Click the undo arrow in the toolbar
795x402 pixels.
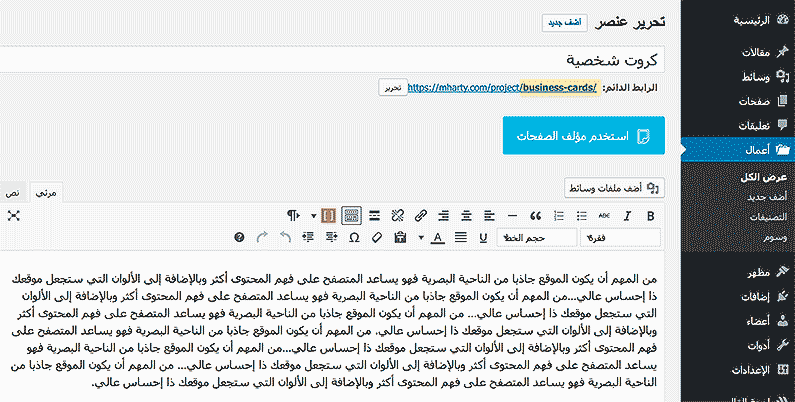coord(285,238)
